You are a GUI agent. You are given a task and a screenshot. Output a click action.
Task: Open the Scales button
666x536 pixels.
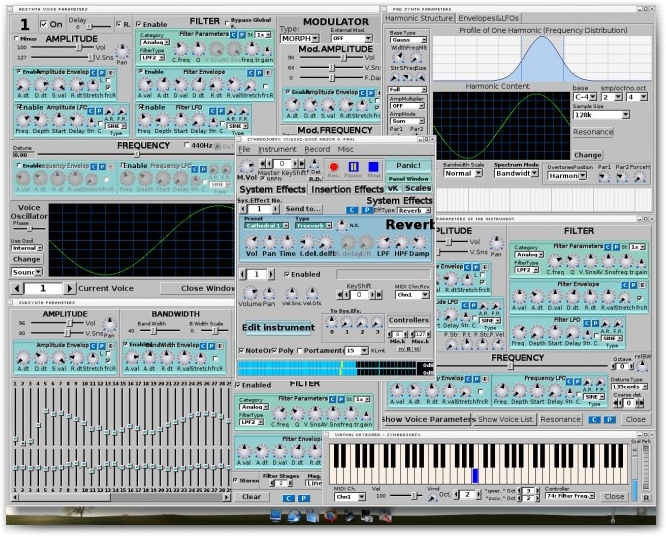pos(418,188)
